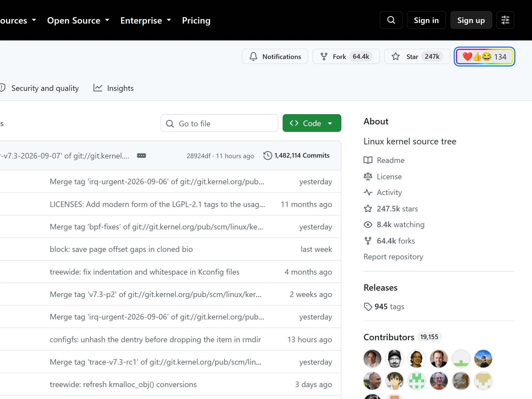The height and width of the screenshot is (399, 532).
Task: Switch to the Insights tab
Action: pyautogui.click(x=113, y=88)
